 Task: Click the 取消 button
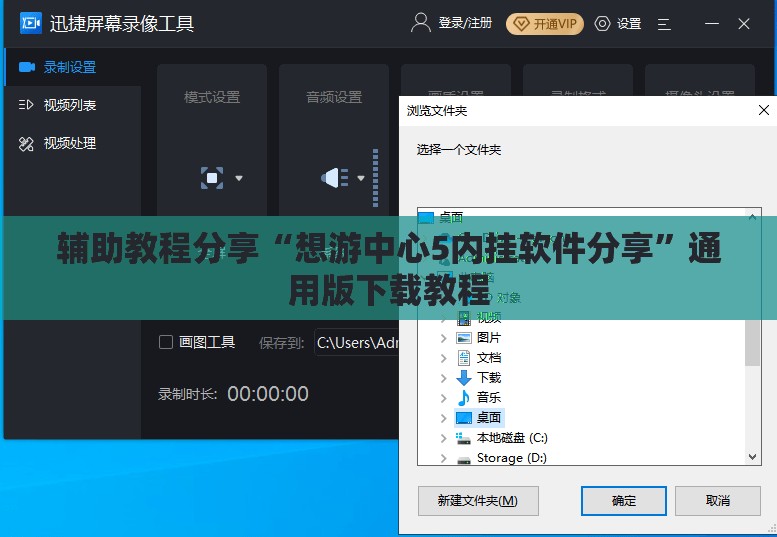718,501
